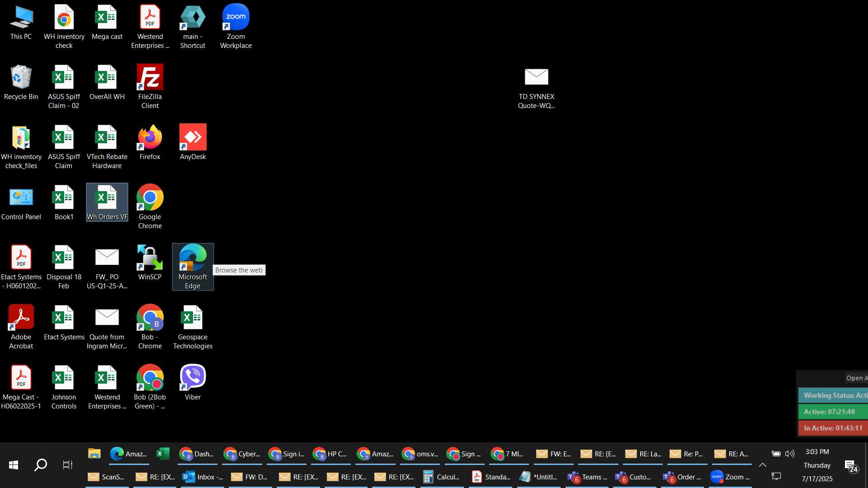Launch Firefox from desktop

click(x=150, y=143)
